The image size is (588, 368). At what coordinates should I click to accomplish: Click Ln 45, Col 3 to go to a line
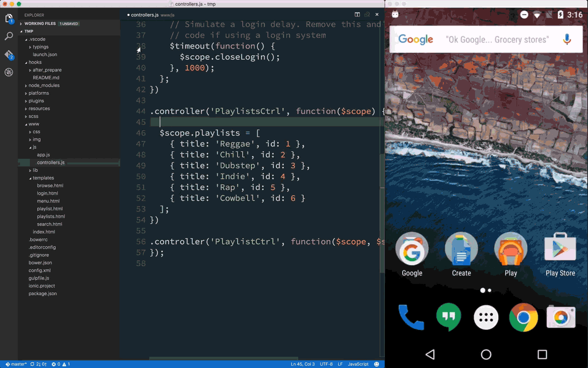click(302, 364)
